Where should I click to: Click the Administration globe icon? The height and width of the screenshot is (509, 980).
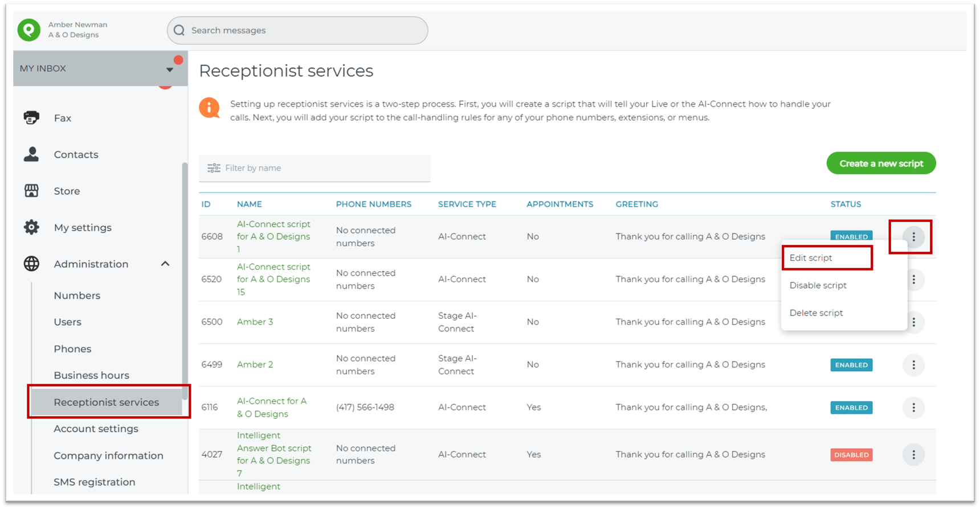[31, 264]
